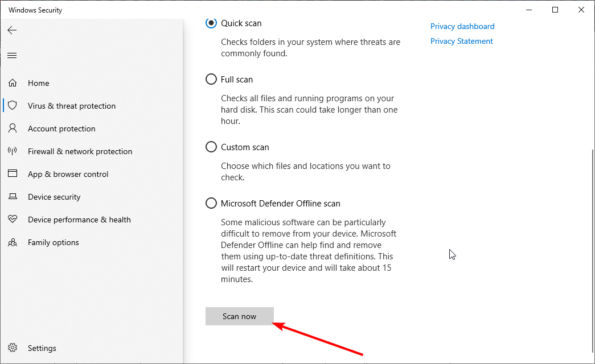Select the Quick scan radio button
This screenshot has height=364, width=595.
pyautogui.click(x=211, y=23)
